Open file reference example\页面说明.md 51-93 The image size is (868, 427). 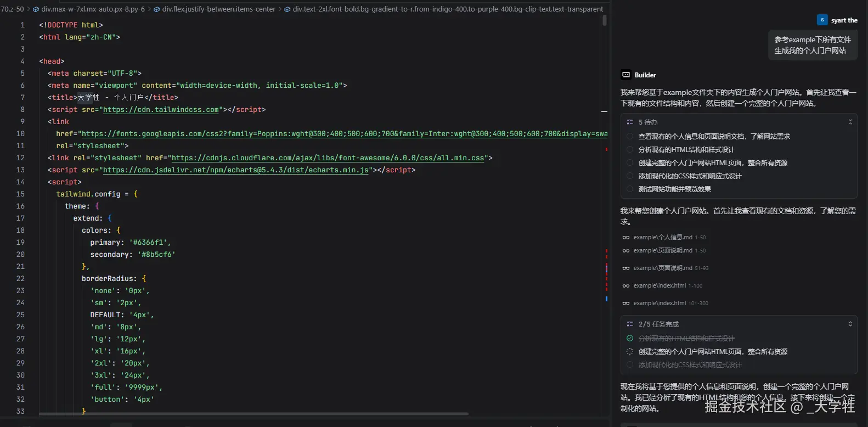[x=670, y=268]
